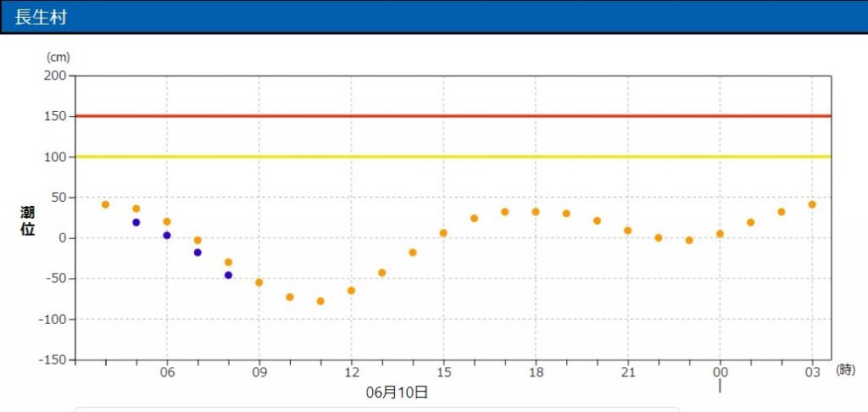This screenshot has width=868, height=412.
Task: Click the 09 x-axis hour label
Action: 259,373
